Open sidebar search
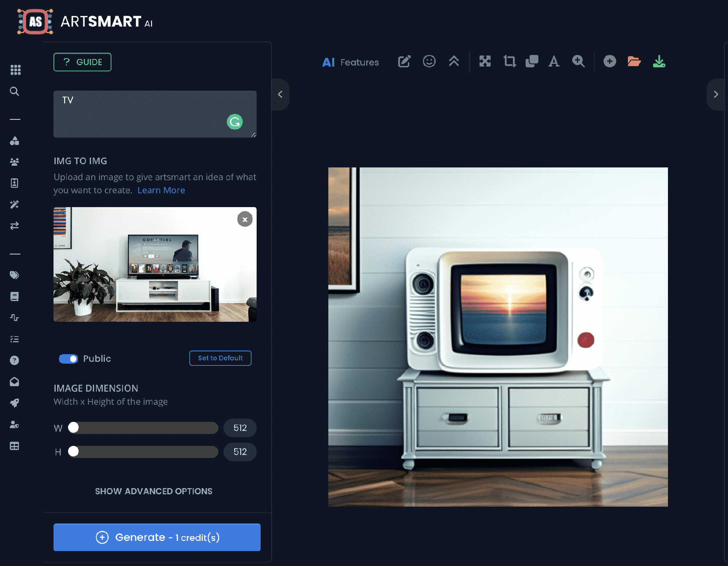Viewport: 728px width, 566px height. [15, 91]
